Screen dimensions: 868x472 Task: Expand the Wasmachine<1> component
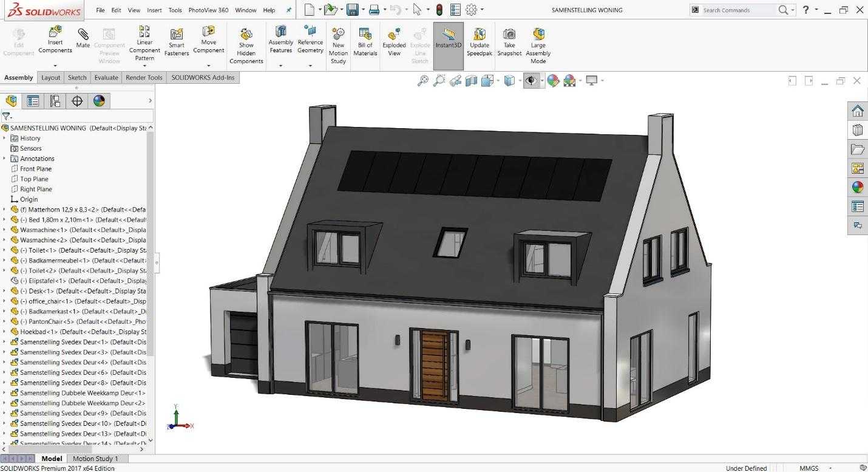click(4, 230)
